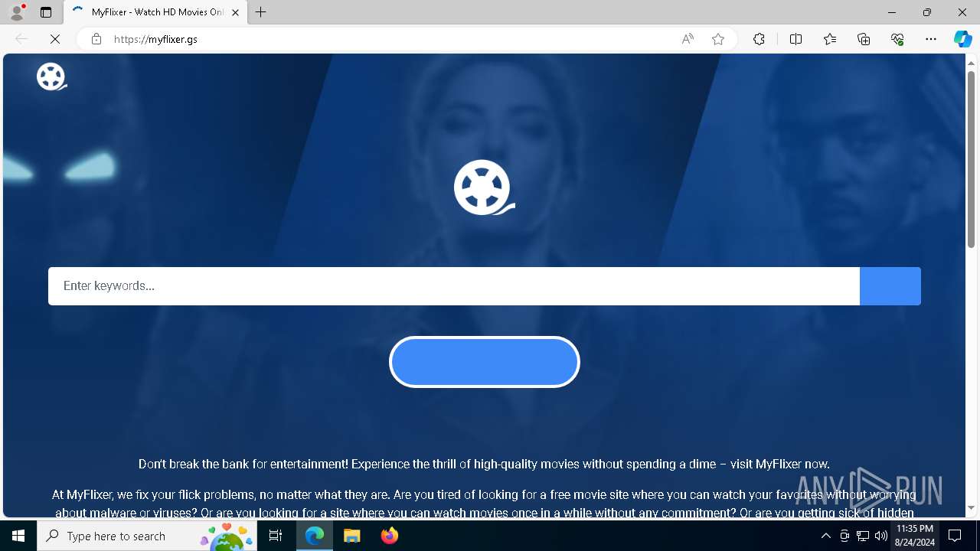Click the small MyFlixer logo at page top

click(x=52, y=77)
